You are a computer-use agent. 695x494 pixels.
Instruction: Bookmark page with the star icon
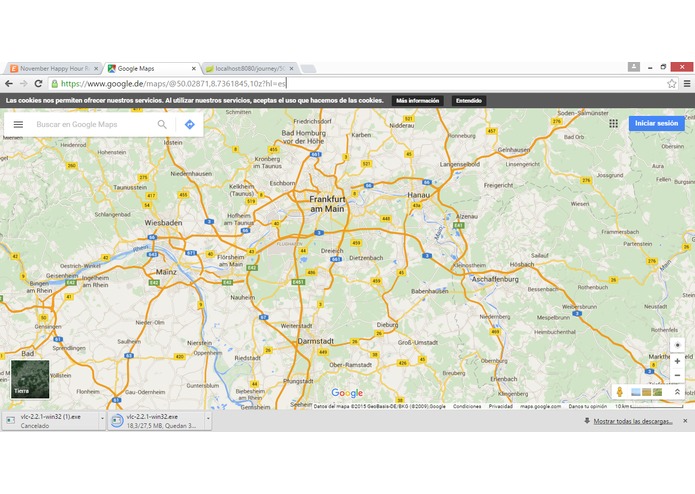click(672, 83)
